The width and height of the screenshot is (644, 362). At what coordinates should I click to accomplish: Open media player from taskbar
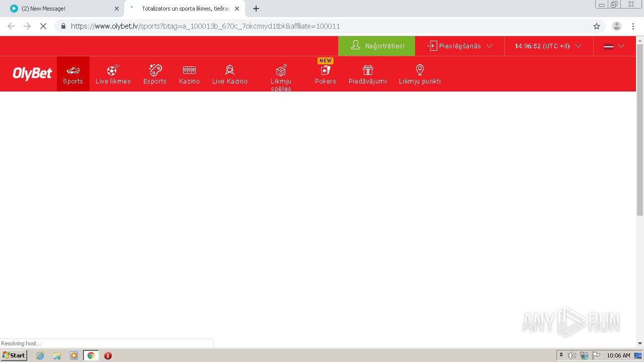pos(74,355)
